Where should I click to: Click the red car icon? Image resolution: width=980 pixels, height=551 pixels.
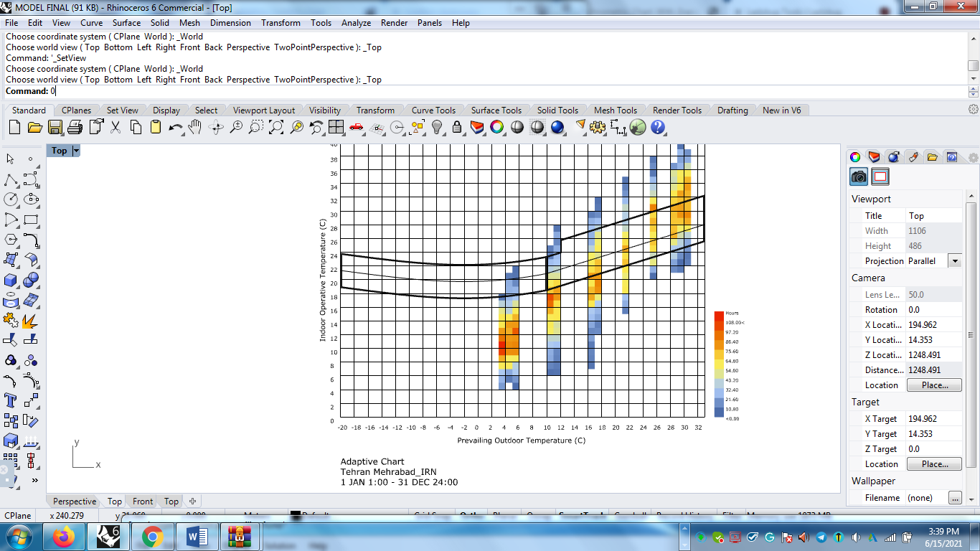pyautogui.click(x=357, y=128)
